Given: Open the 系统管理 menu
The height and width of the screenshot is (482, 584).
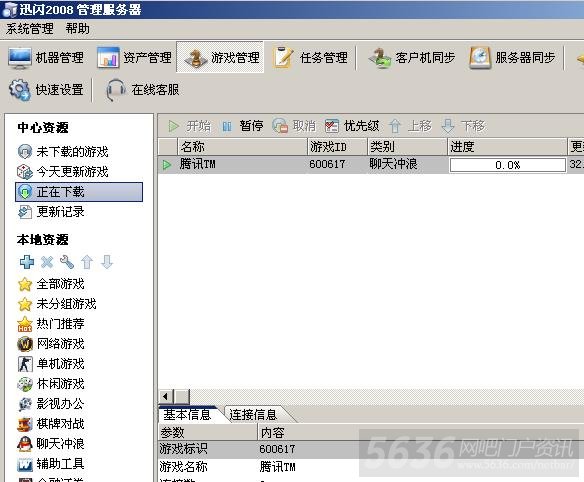Looking at the screenshot, I should pyautogui.click(x=30, y=29).
